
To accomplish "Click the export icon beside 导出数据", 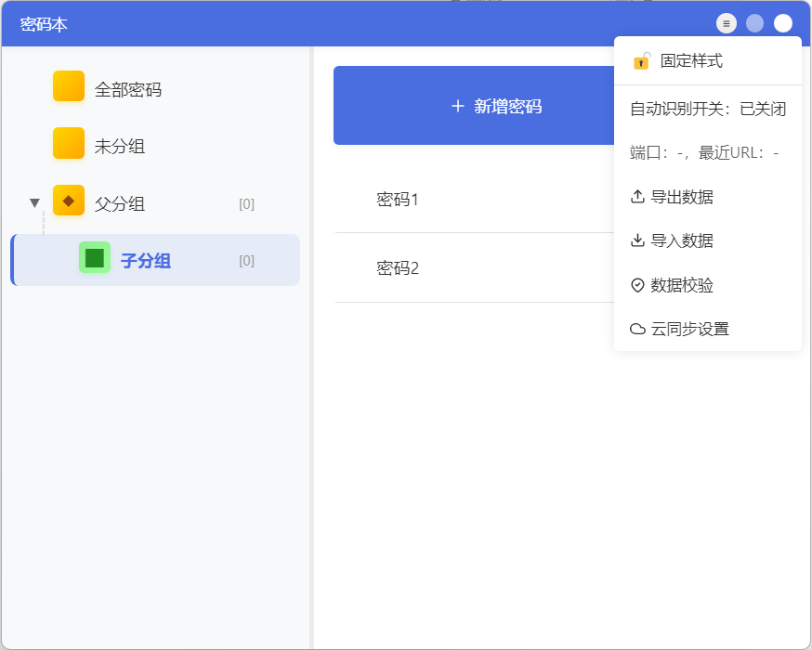I will (x=637, y=197).
